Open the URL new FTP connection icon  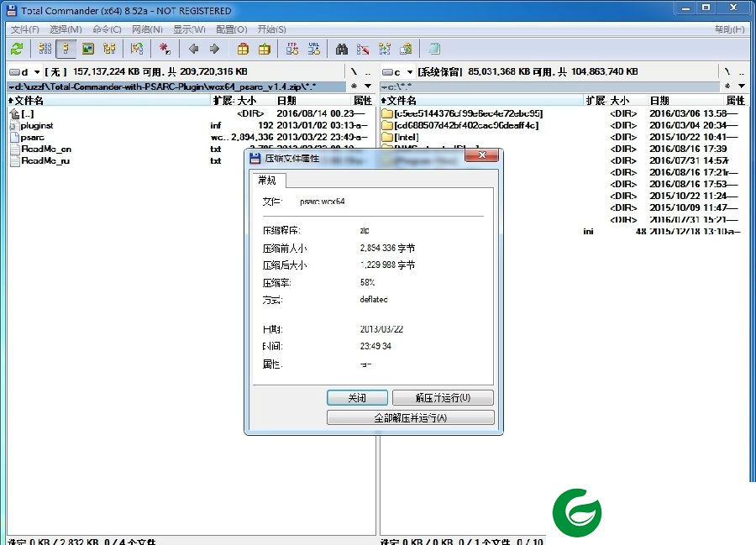click(x=314, y=49)
